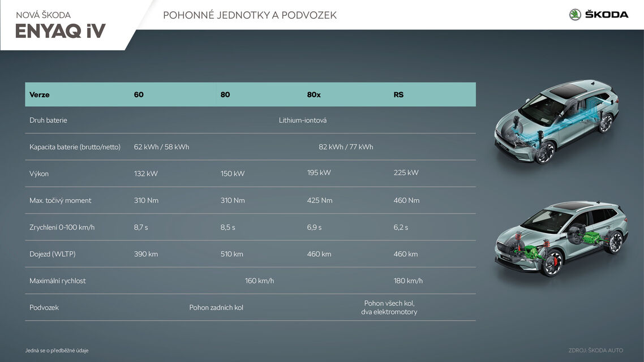Click the ZDROJ: ŠKODA AUTO source link

click(x=595, y=350)
